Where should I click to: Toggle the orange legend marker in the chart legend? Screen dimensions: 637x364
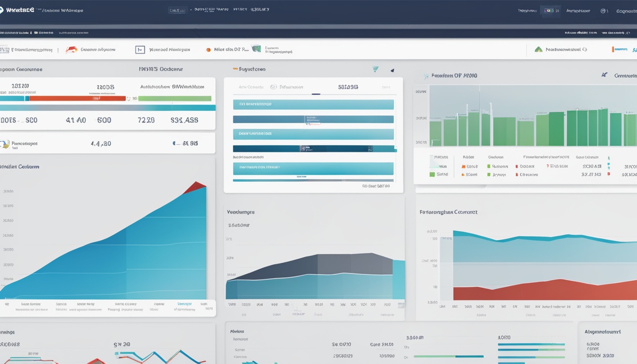pos(463,166)
